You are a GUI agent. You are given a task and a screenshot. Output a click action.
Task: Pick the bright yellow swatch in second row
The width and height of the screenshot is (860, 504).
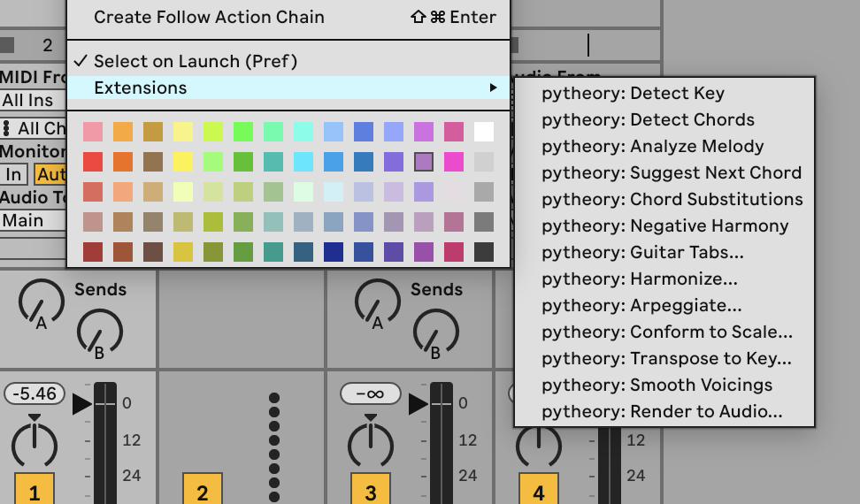pyautogui.click(x=183, y=162)
